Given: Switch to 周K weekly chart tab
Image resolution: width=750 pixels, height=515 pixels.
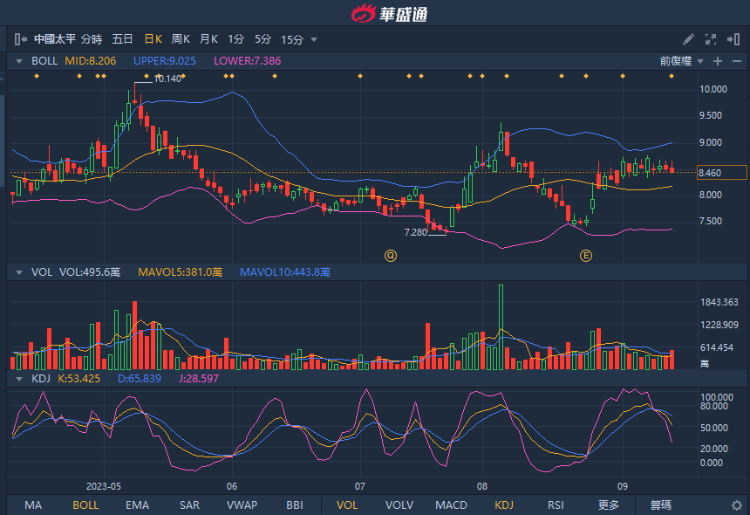Looking at the screenshot, I should coord(181,39).
